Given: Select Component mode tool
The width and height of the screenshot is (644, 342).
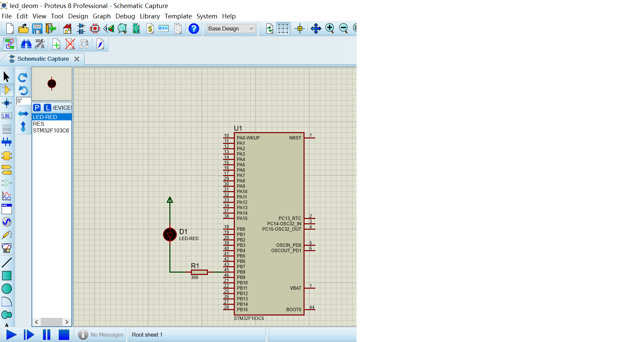Looking at the screenshot, I should click(7, 90).
